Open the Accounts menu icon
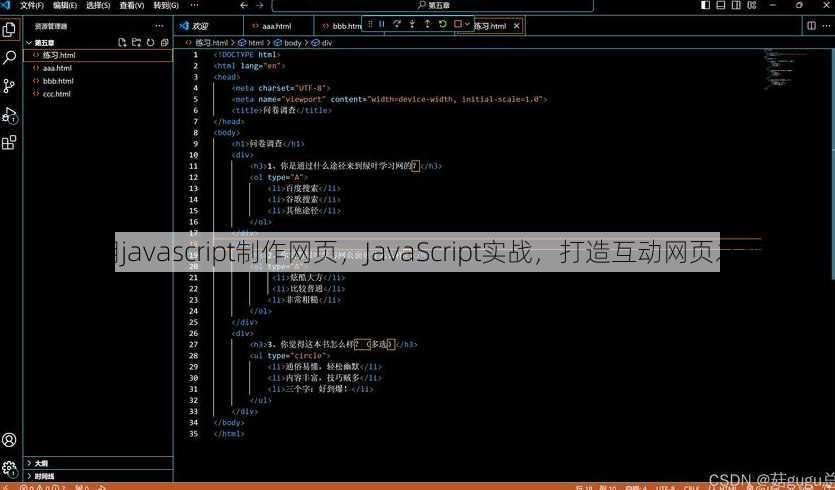Viewport: 835px width, 490px height. tap(9, 440)
